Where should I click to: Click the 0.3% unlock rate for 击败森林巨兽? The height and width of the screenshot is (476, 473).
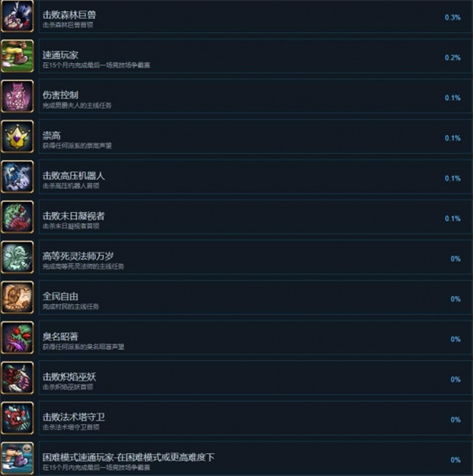(x=453, y=17)
